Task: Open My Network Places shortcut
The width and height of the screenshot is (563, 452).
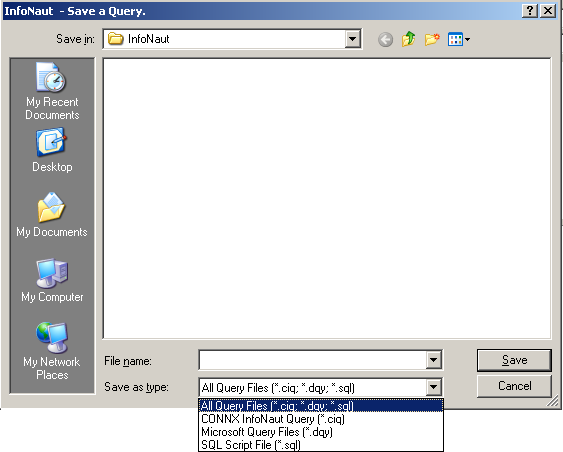Action: [52, 351]
